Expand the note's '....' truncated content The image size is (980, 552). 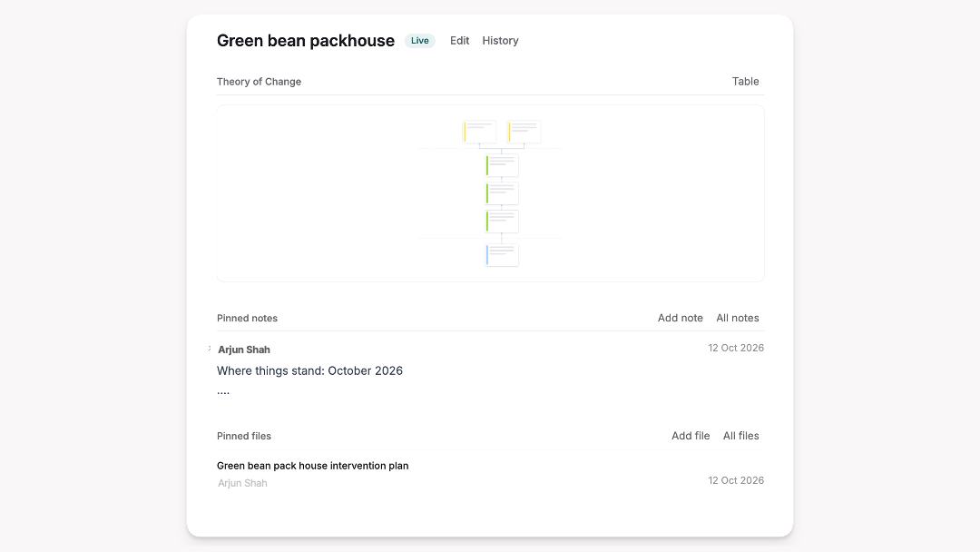click(223, 392)
